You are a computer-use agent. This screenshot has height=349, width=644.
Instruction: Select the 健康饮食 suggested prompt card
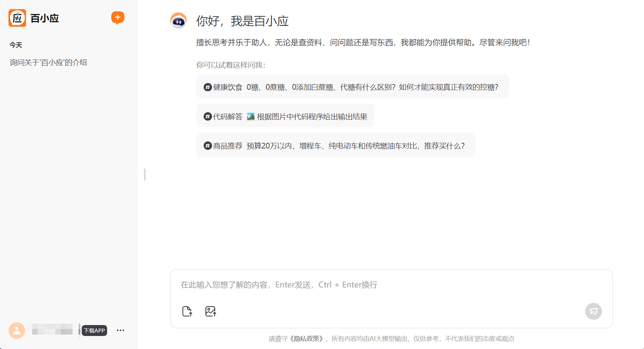point(352,87)
